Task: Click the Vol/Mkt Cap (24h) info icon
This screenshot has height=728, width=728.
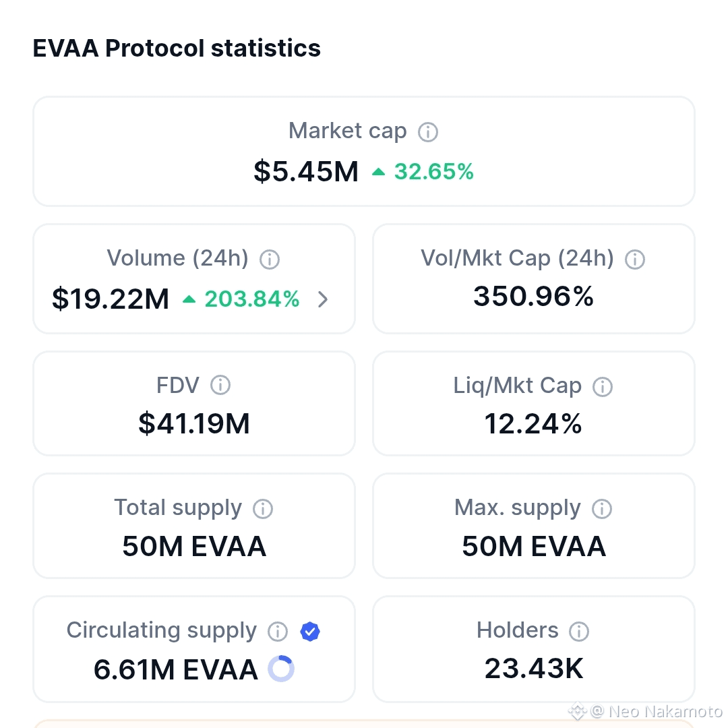Action: (635, 259)
